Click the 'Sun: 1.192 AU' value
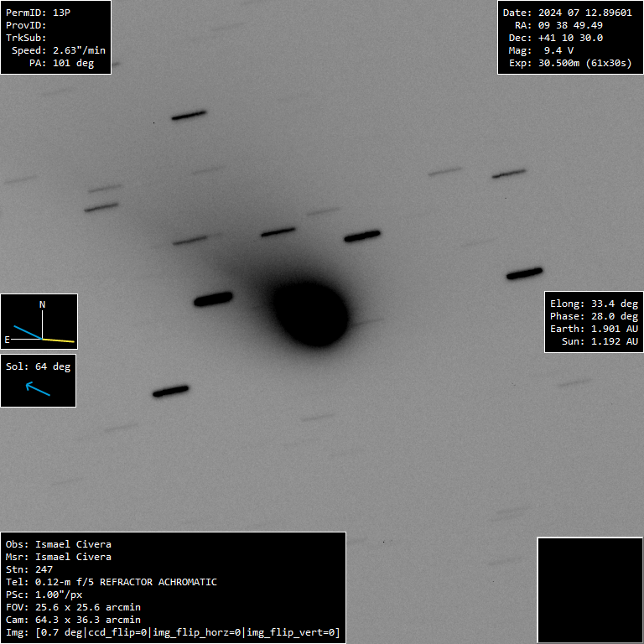Viewport: 644px width, 644px height. point(600,342)
